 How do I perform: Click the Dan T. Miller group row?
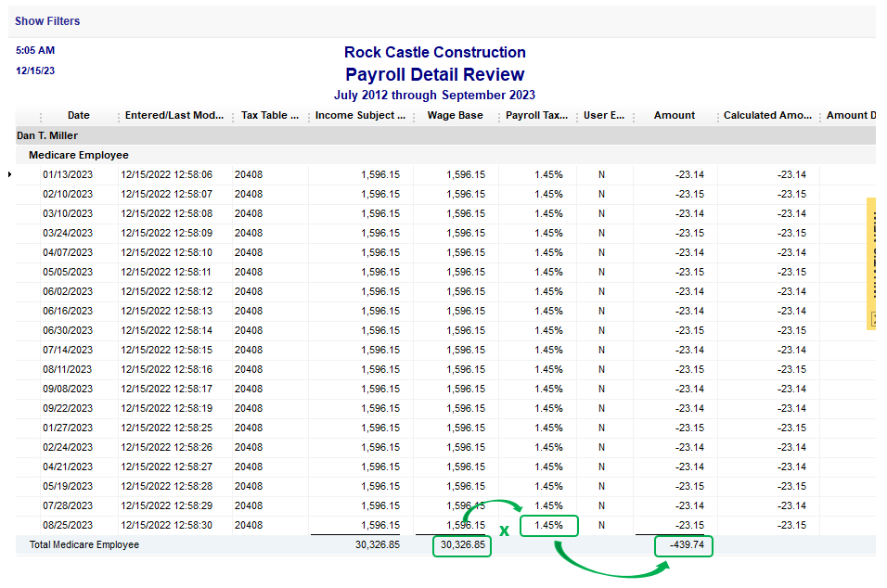(47, 135)
